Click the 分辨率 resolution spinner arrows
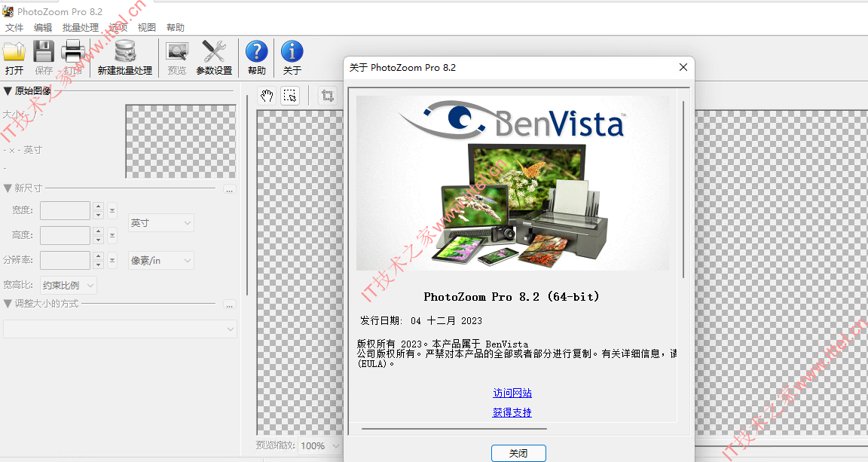868x462 pixels. (x=98, y=260)
